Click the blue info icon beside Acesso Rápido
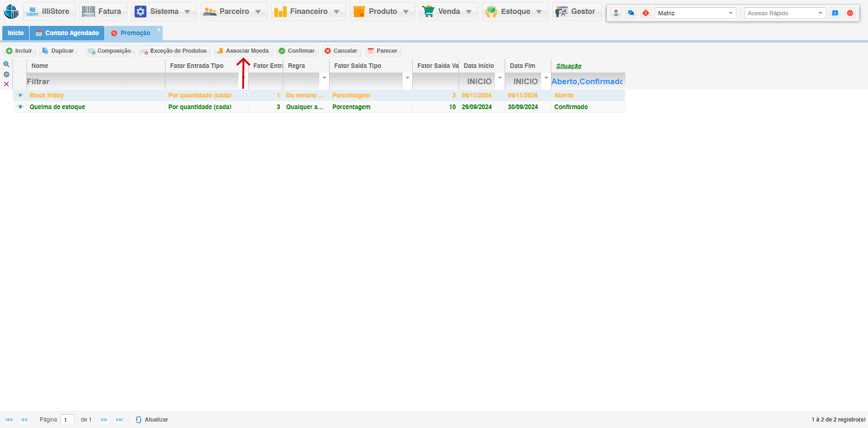Screen dimensions: 868x428 (x=835, y=13)
